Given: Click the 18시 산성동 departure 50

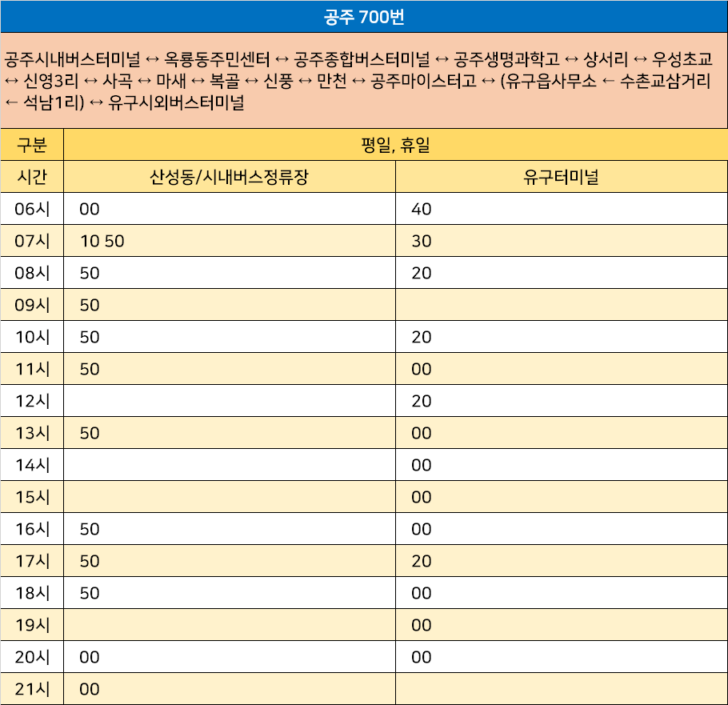Looking at the screenshot, I should tap(89, 594).
